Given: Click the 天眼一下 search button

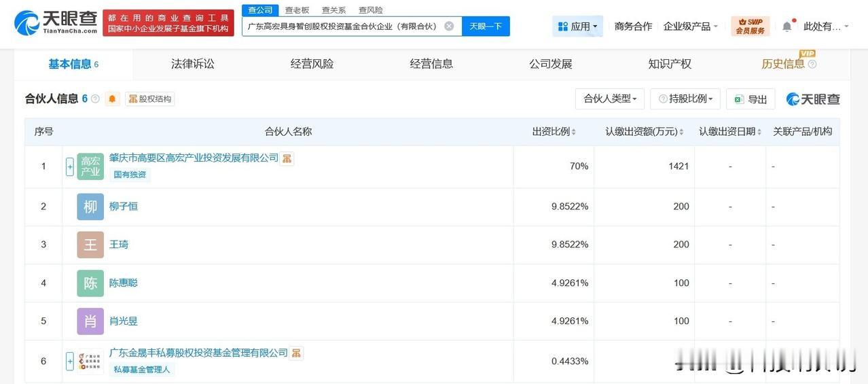Looking at the screenshot, I should coord(486,27).
